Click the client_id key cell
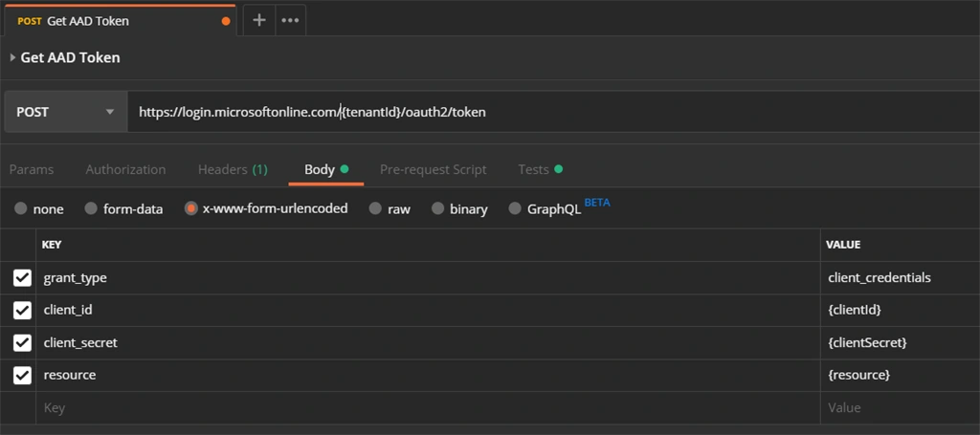This screenshot has width=980, height=435. tap(428, 310)
